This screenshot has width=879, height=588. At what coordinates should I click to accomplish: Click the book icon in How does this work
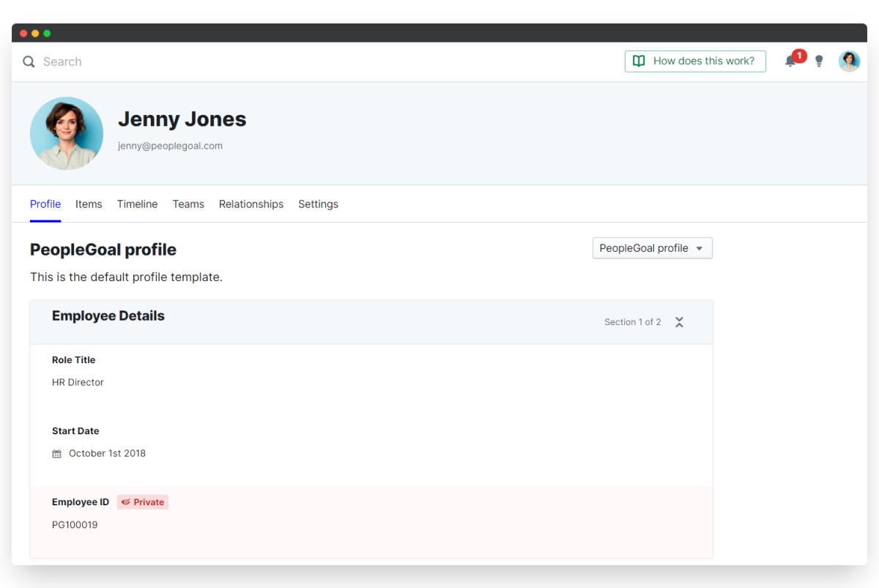pyautogui.click(x=639, y=62)
